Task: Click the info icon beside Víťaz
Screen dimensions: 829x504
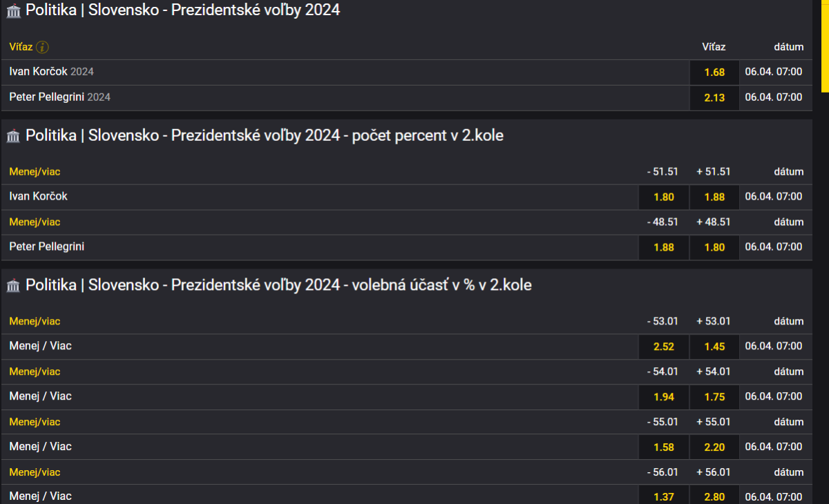Action: (42, 47)
